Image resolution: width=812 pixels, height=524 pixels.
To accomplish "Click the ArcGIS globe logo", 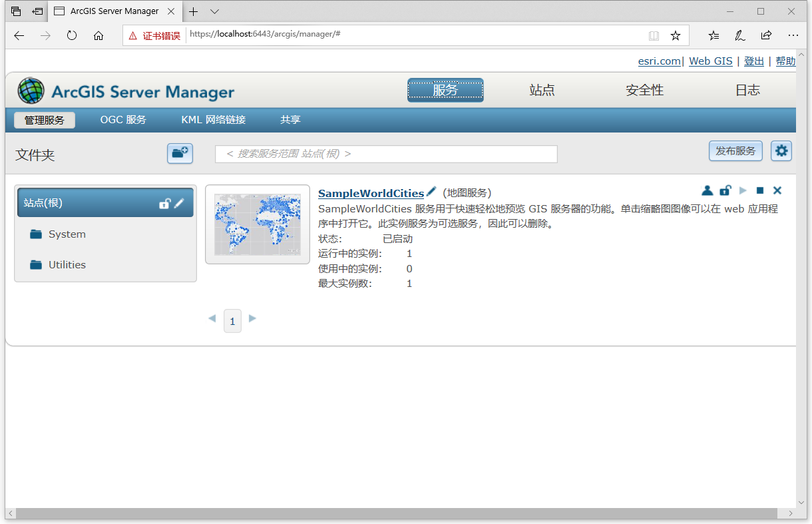I will tap(31, 91).
